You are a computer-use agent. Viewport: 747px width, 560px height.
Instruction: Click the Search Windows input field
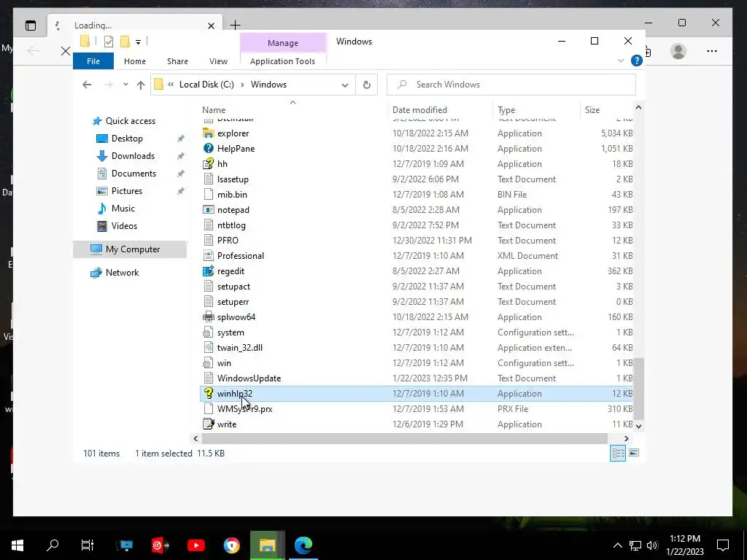click(x=511, y=85)
